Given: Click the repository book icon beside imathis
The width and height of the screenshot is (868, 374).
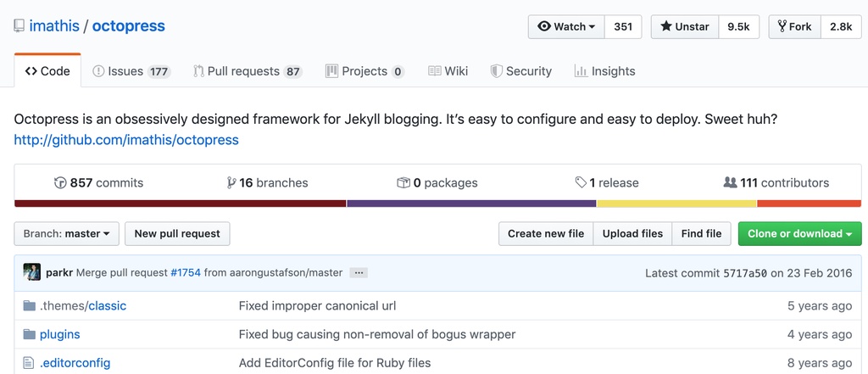Looking at the screenshot, I should click(19, 26).
